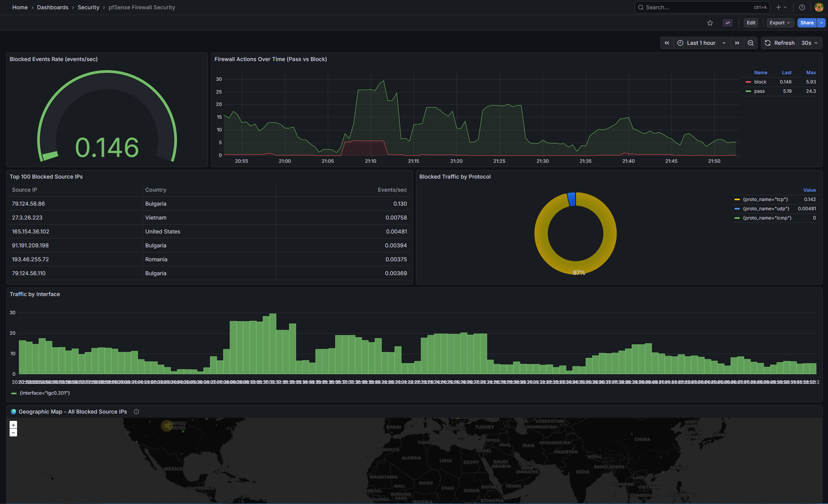Toggle the block series in legend
The height and width of the screenshot is (504, 828).
click(x=760, y=82)
